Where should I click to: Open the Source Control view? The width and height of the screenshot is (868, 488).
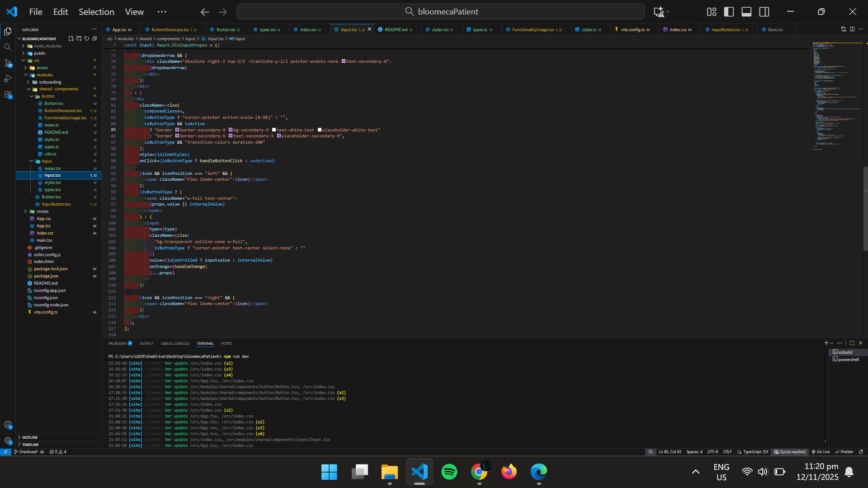click(x=8, y=63)
